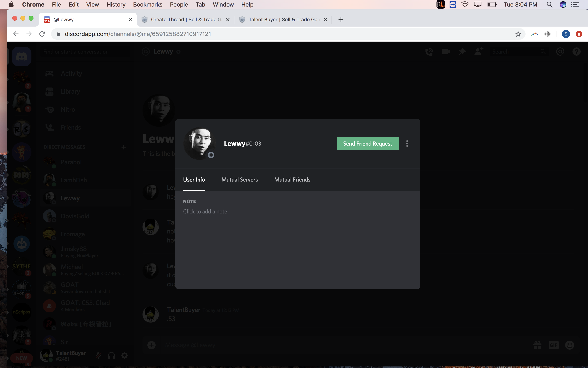Screen dimensions: 588x368
Task: Open the Jimsky88 direct message
Action: tap(85, 252)
